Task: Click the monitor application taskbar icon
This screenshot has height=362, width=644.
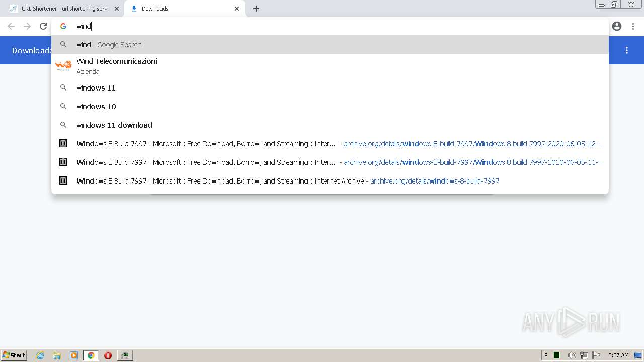Action: (125, 355)
